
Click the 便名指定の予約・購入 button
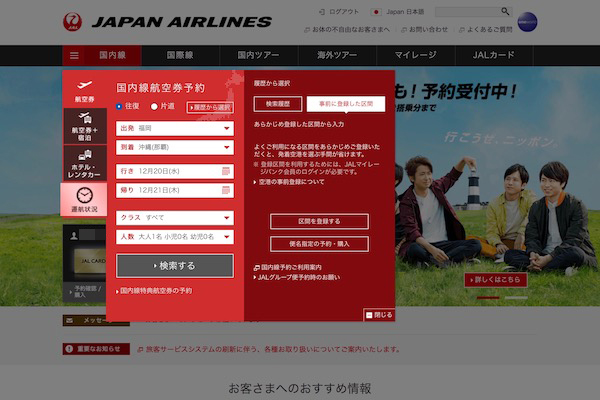(x=320, y=244)
